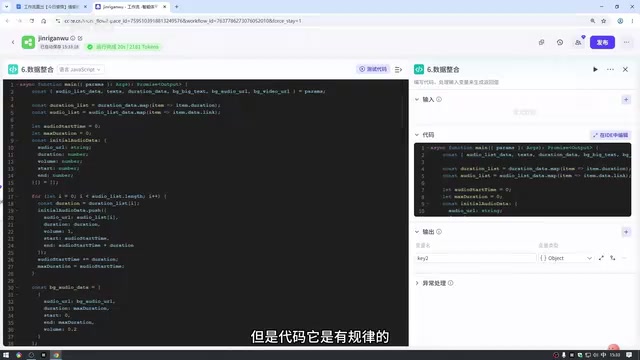Image resolution: width=640 pixels, height=360 pixels.
Task: Click run success status badge
Action: [124, 47]
